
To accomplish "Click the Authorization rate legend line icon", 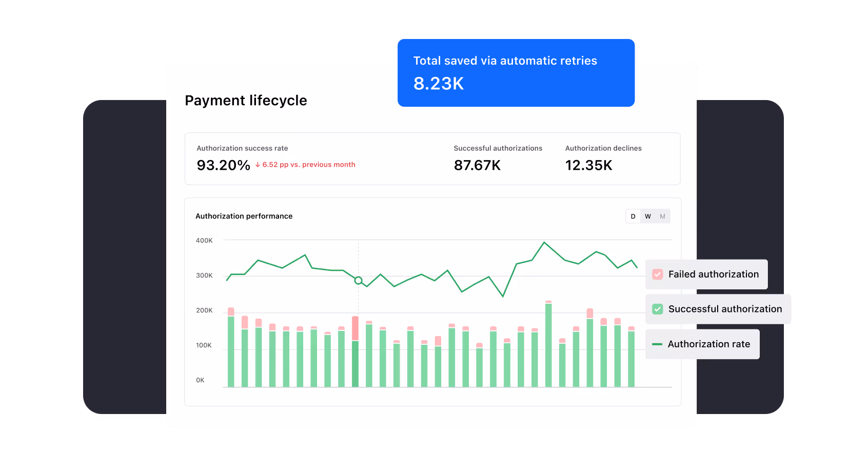I will click(657, 344).
